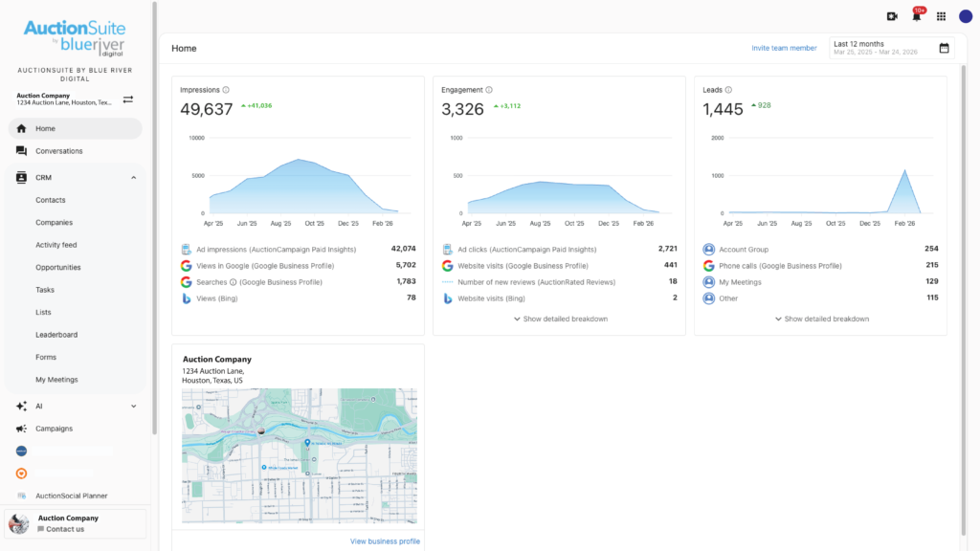Click the Leads info icon
This screenshot has width=980, height=551.
click(x=728, y=90)
